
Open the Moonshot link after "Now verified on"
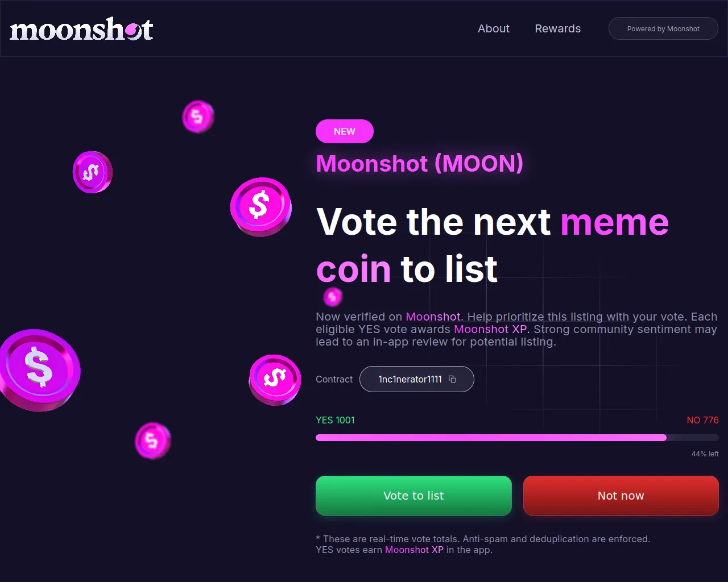pos(433,317)
